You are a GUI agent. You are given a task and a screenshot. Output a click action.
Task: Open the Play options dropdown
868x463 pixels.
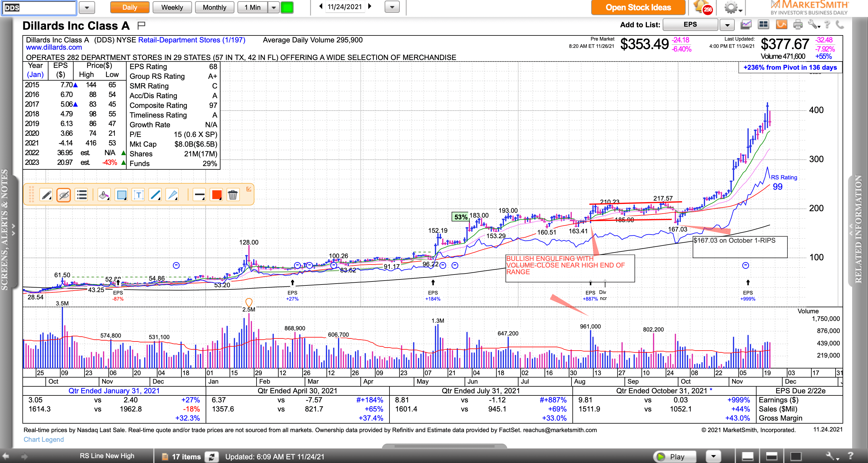[x=713, y=457]
